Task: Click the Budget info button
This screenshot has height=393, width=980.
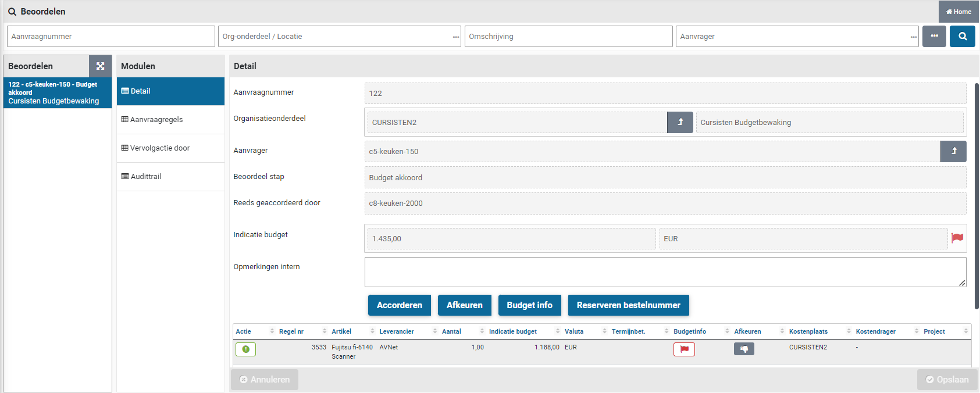Action: [x=529, y=305]
